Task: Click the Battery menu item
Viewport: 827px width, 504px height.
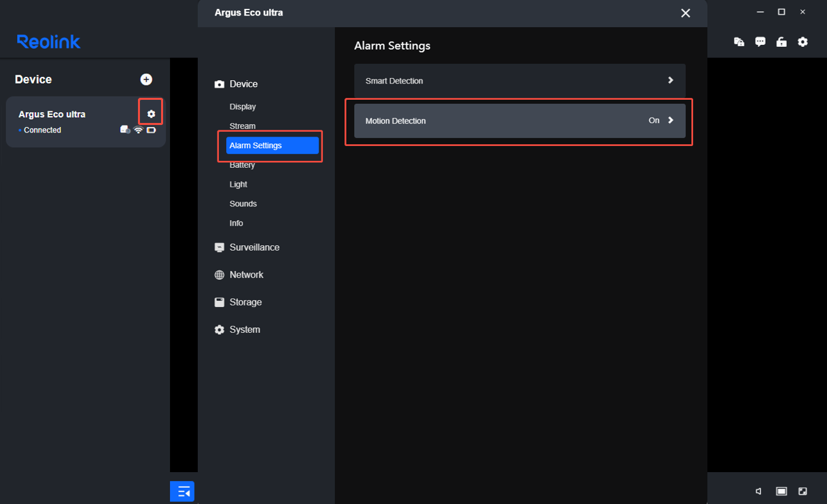Action: coord(243,165)
